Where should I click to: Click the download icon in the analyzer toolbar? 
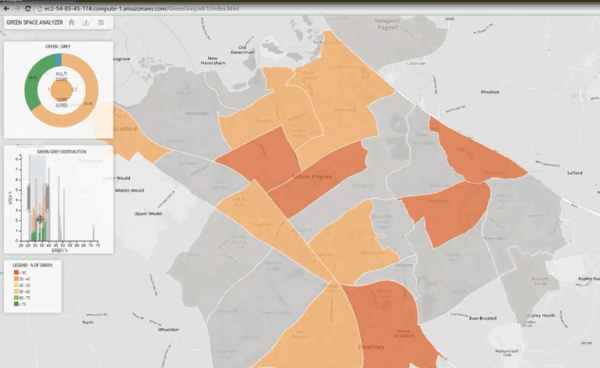click(x=86, y=23)
